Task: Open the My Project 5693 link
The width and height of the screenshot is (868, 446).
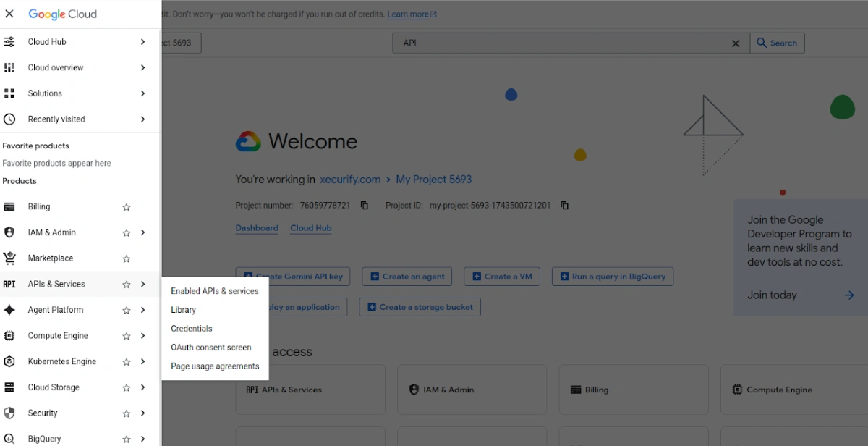Action: click(x=434, y=180)
